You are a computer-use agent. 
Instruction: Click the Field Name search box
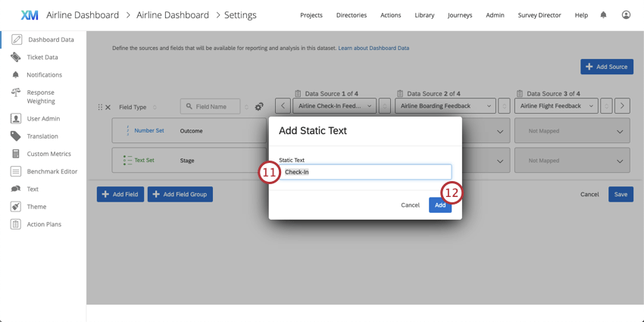coord(210,106)
